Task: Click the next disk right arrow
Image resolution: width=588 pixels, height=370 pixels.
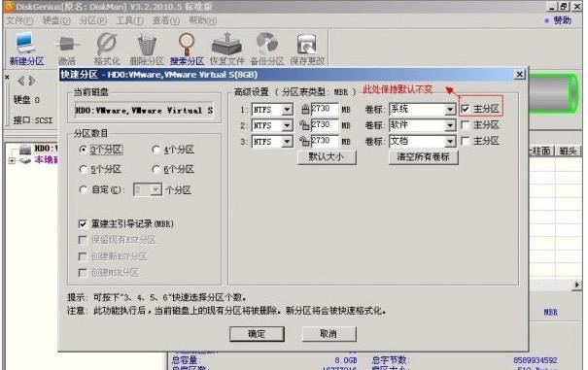Action: [32, 81]
